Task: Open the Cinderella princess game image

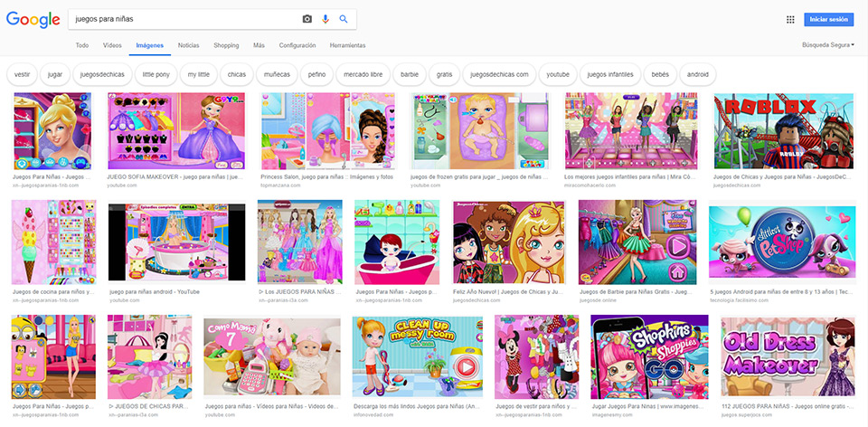Action: [x=52, y=131]
